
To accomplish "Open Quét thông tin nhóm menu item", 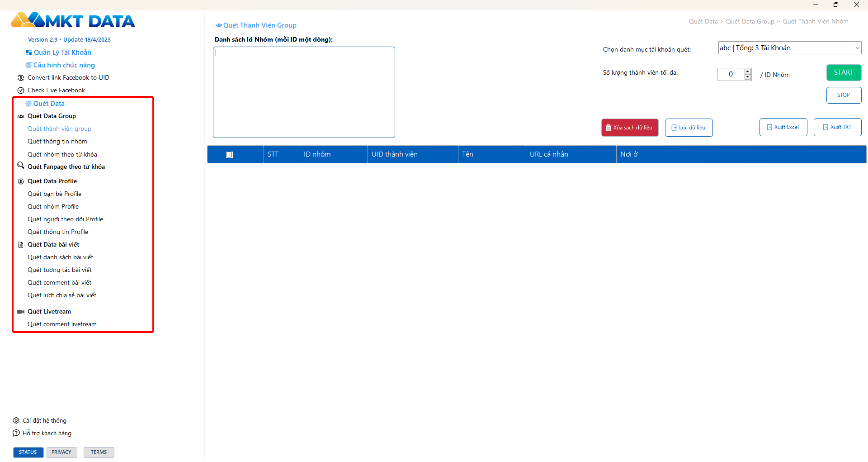I will (x=57, y=142).
